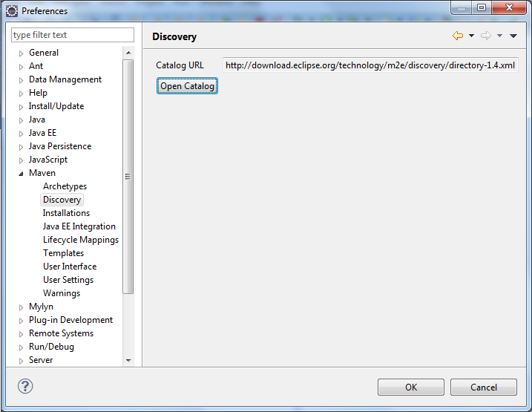Image resolution: width=532 pixels, height=412 pixels.
Task: Select the Remote Systems label
Action: click(61, 333)
